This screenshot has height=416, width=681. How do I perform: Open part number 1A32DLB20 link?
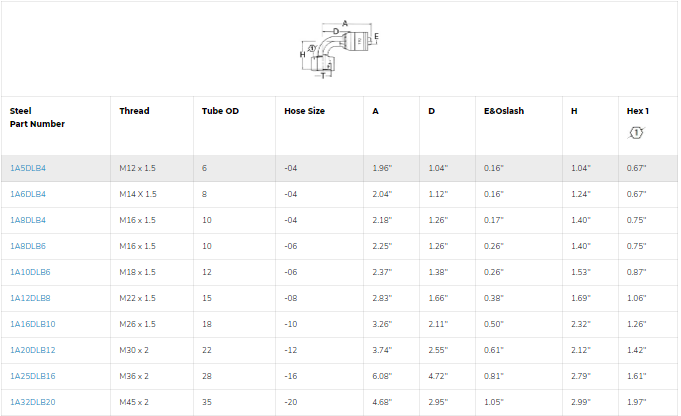point(33,402)
